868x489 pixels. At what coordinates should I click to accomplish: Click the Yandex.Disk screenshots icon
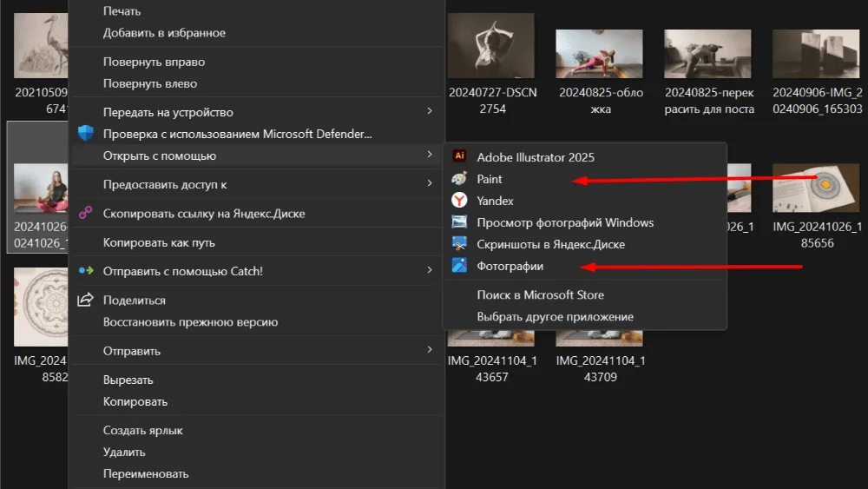pyautogui.click(x=460, y=244)
